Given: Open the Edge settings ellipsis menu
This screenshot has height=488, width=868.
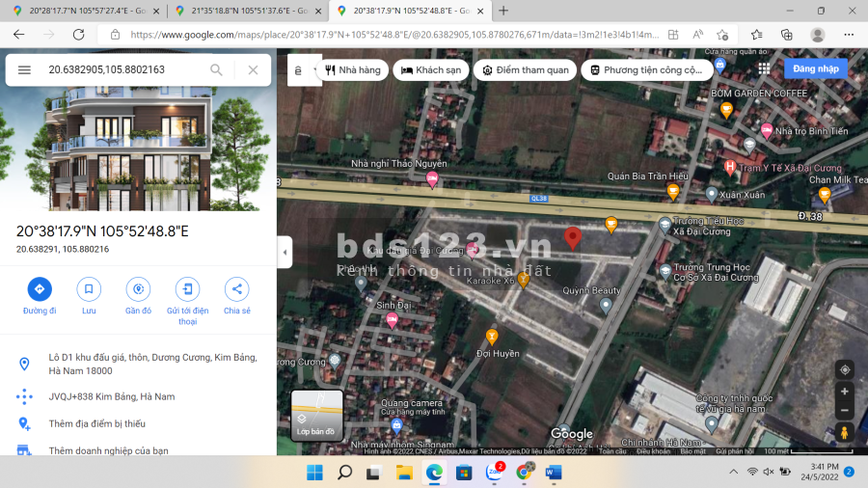Looking at the screenshot, I should (849, 35).
